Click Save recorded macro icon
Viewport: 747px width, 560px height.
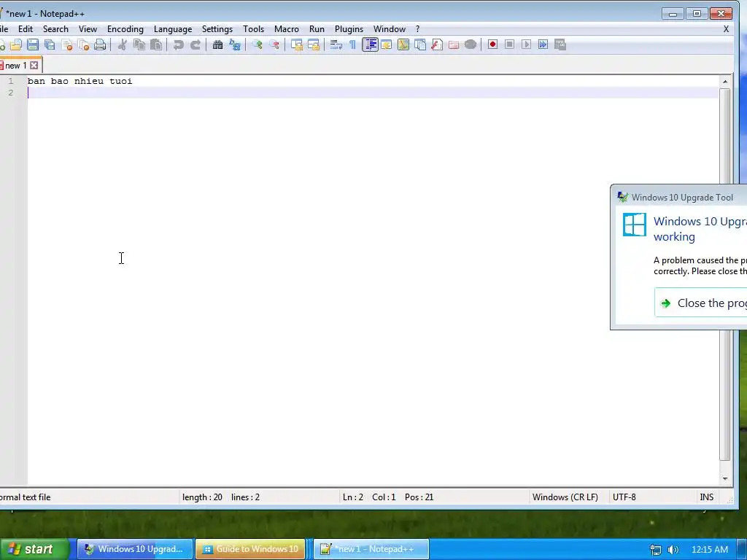pos(560,44)
